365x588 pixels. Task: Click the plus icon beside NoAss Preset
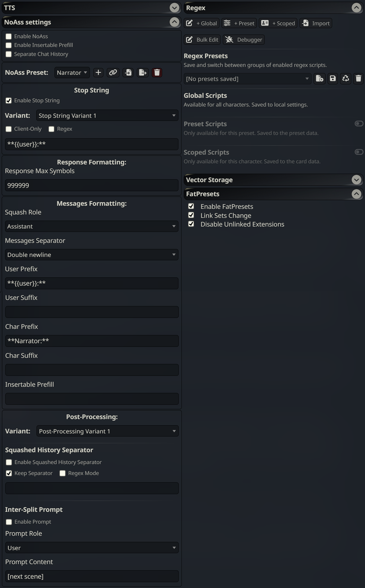click(98, 73)
